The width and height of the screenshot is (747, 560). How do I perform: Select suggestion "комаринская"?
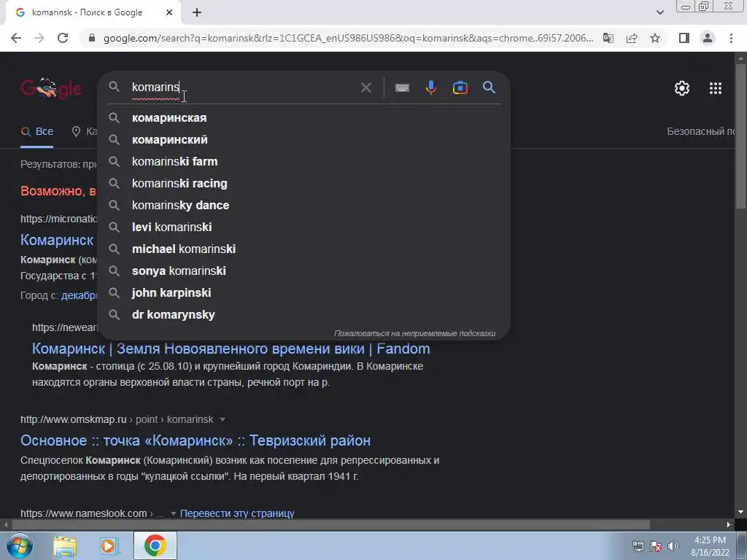(x=304, y=117)
